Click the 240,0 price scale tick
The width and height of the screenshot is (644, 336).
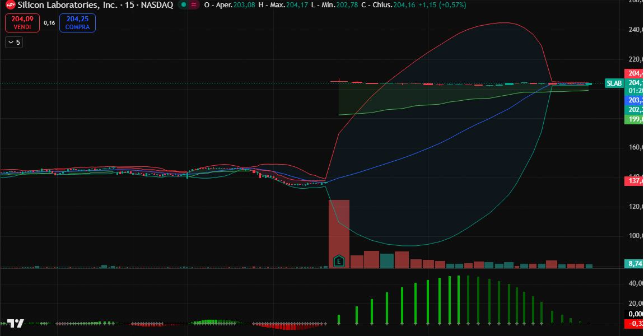(636, 30)
